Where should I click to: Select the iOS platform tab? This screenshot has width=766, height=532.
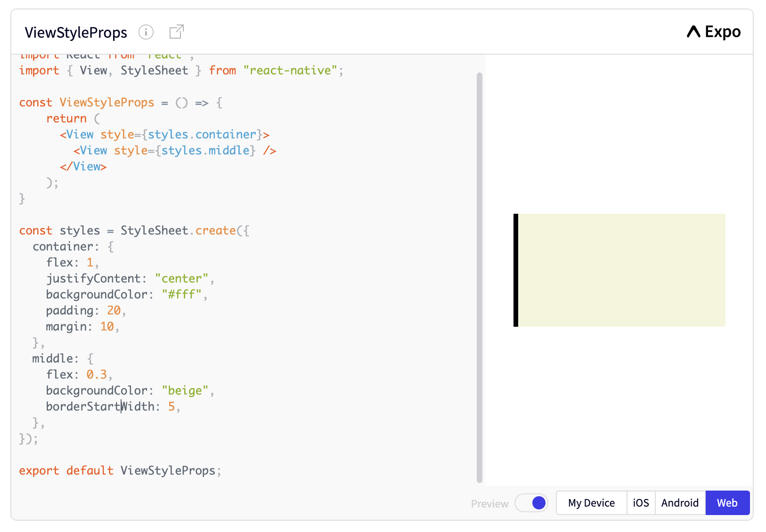(641, 503)
